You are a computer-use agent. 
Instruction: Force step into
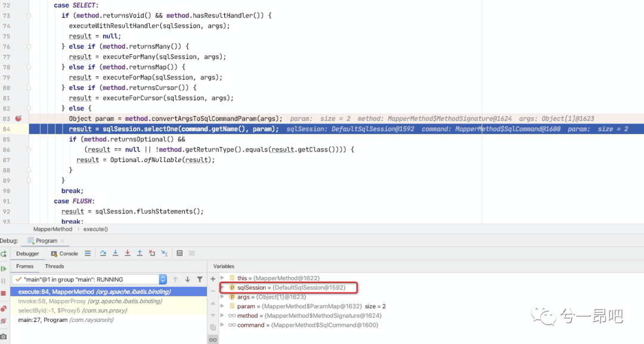point(128,253)
